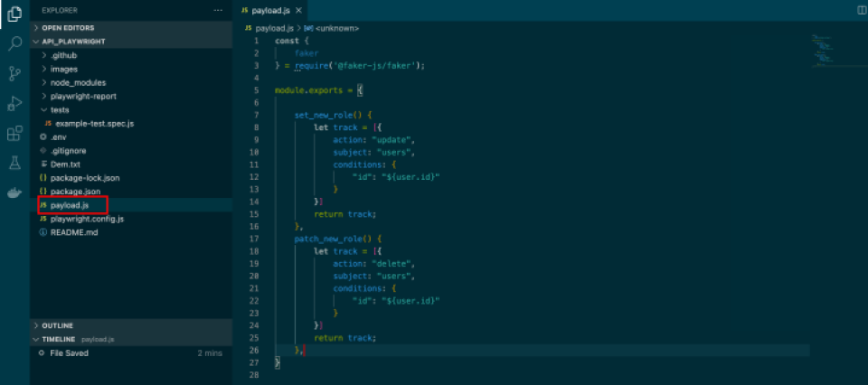Open package.json file
The image size is (868, 385).
[x=131, y=192]
